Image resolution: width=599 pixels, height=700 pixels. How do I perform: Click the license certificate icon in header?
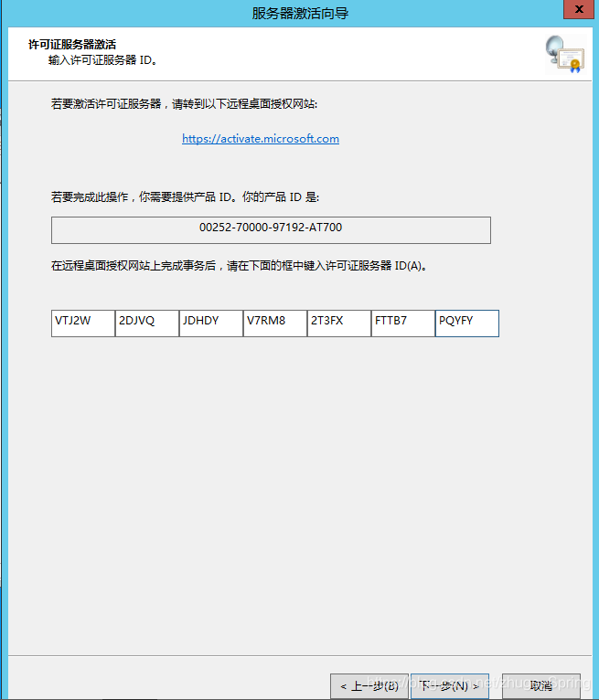(563, 54)
